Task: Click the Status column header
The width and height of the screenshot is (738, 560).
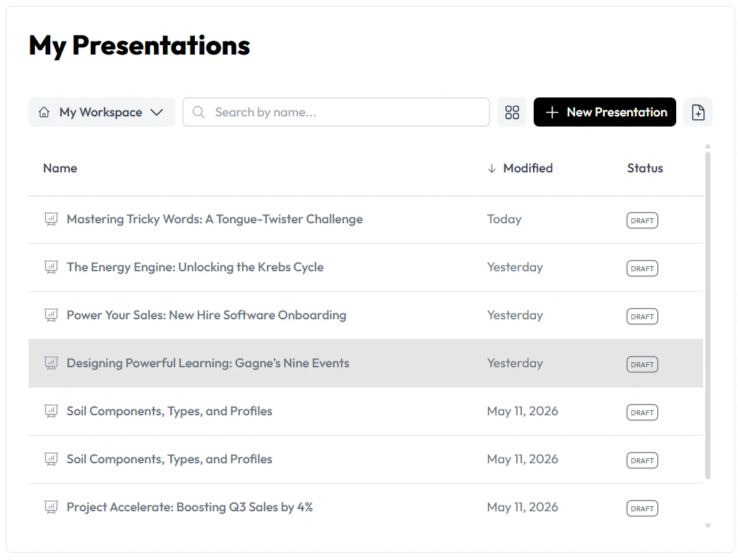Action: click(x=645, y=168)
